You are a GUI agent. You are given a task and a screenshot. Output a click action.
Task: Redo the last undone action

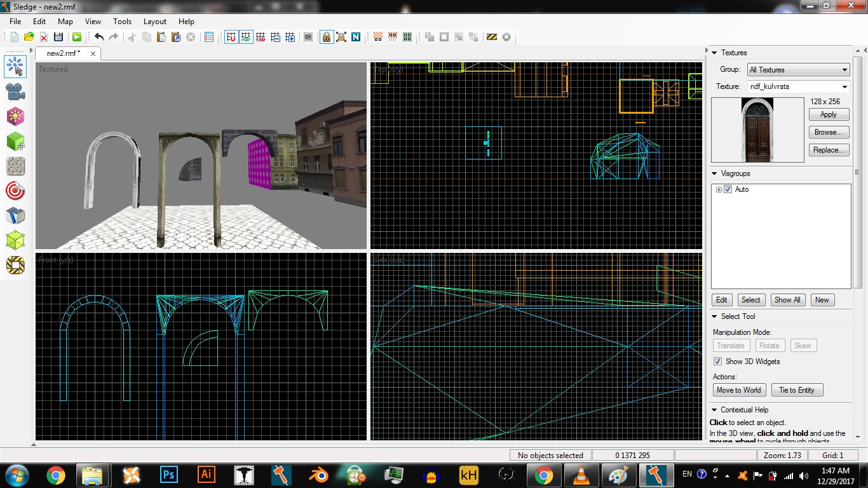(x=114, y=37)
